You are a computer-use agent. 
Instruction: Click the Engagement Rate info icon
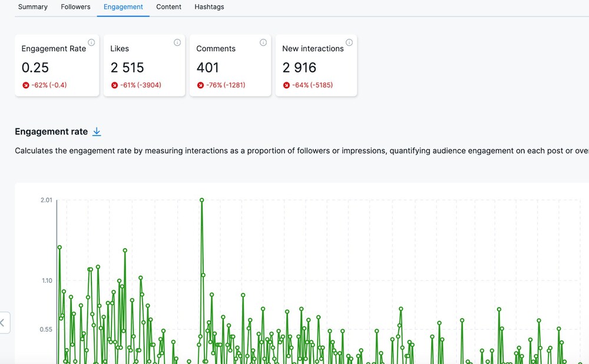pos(91,42)
